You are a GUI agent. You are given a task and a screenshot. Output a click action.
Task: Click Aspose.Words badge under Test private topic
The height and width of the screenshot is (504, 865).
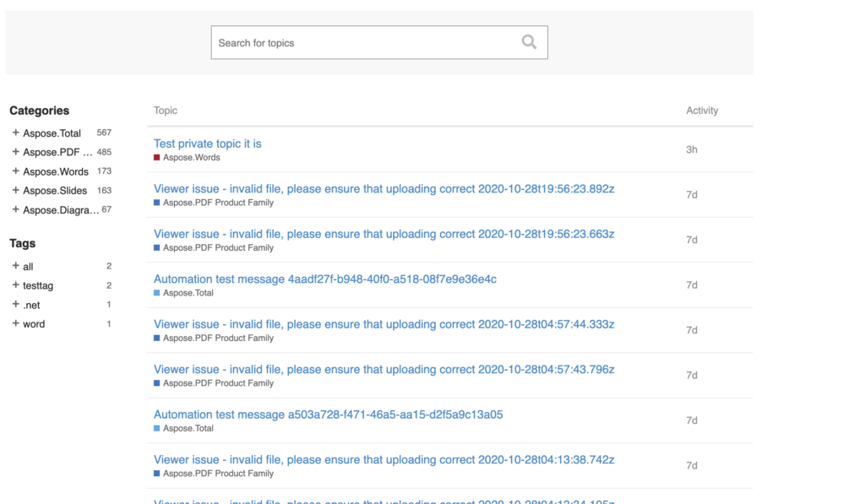(x=187, y=158)
